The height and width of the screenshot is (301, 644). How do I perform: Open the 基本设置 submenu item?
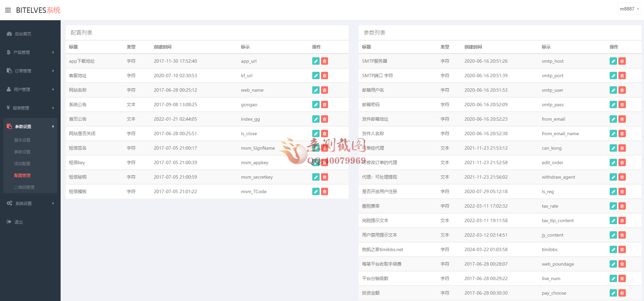[22, 140]
